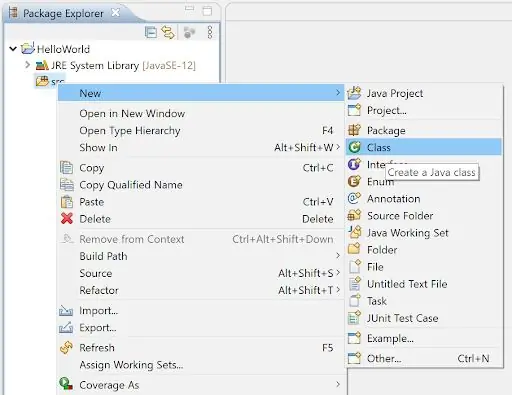Image resolution: width=512 pixels, height=395 pixels.
Task: Choose Assign Working Sets
Action: pyautogui.click(x=201, y=365)
